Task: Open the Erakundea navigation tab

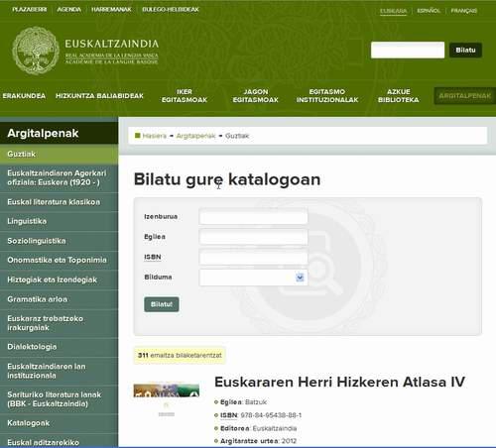Action: (24, 96)
